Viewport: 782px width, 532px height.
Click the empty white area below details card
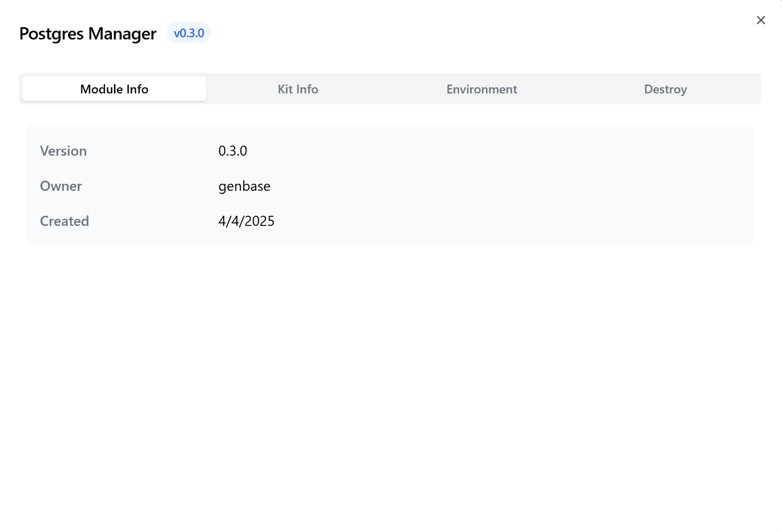click(x=390, y=386)
